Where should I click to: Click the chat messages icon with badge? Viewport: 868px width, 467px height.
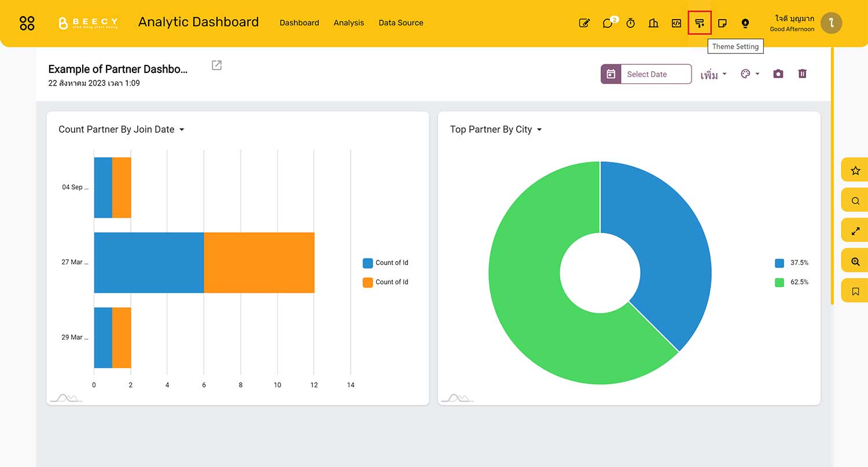pyautogui.click(x=608, y=23)
